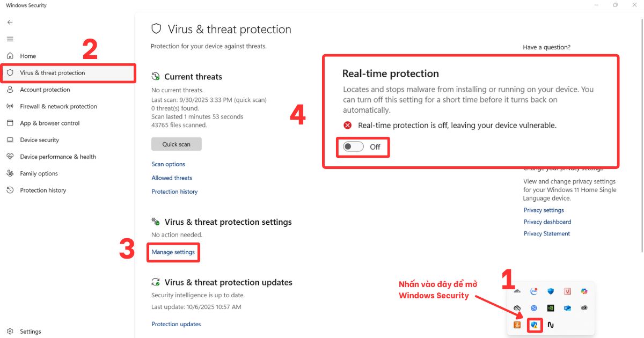Open the navigation hamburger menu
The image size is (644, 338).
pyautogui.click(x=10, y=39)
